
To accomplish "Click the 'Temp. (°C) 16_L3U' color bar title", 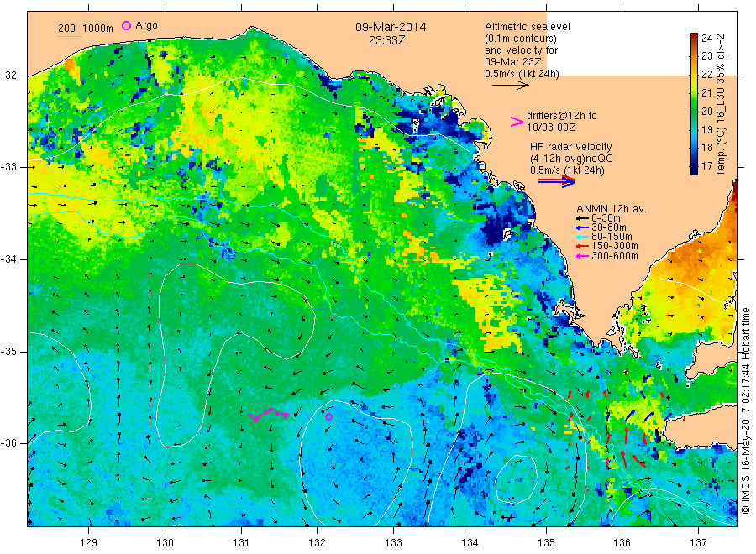I will tap(721, 132).
